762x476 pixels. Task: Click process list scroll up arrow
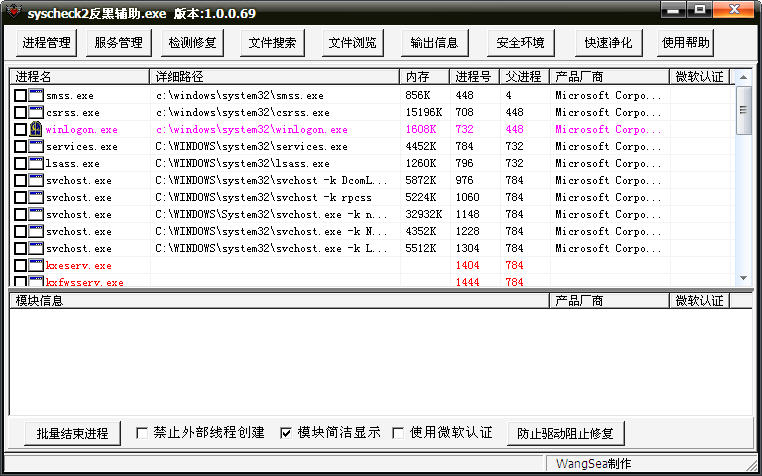[x=744, y=77]
